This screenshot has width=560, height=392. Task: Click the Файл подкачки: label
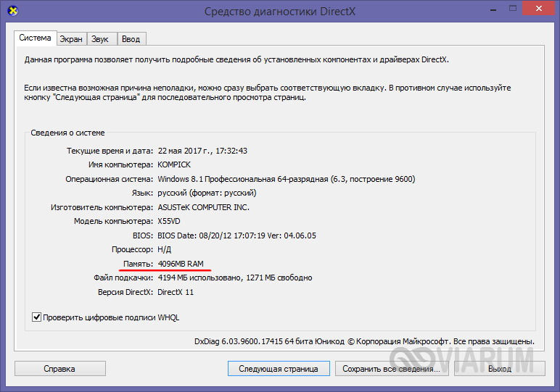pyautogui.click(x=123, y=278)
